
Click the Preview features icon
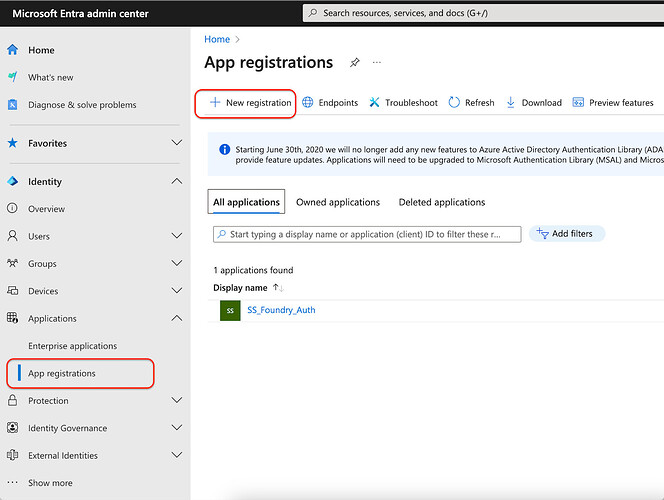point(578,102)
